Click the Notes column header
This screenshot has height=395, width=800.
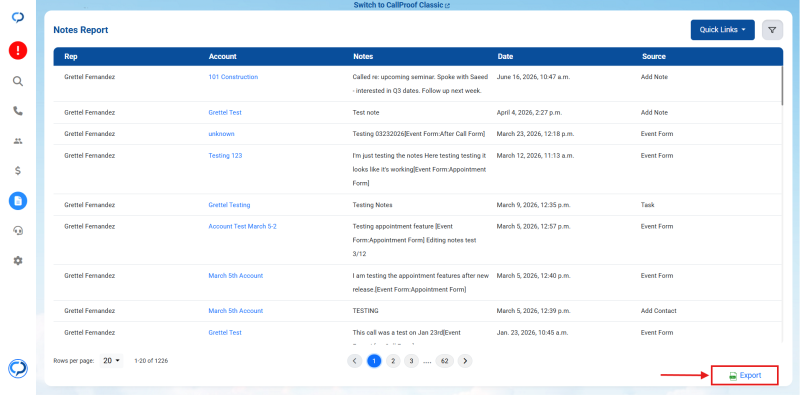(x=363, y=57)
